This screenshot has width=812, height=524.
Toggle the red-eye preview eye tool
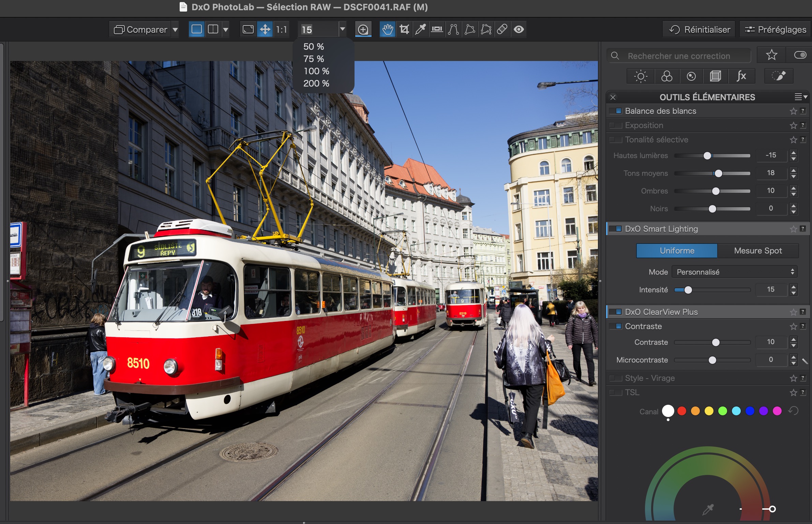click(x=519, y=30)
